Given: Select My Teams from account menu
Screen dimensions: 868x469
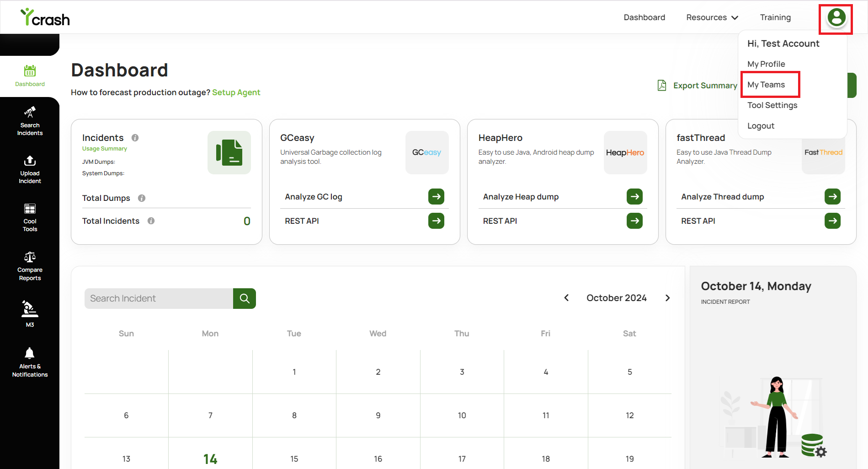Looking at the screenshot, I should coord(766,85).
